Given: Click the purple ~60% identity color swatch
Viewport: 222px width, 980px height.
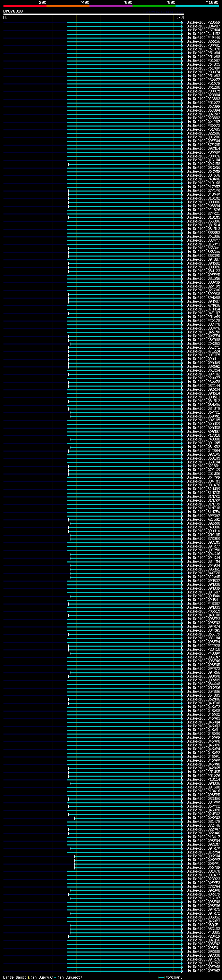Looking at the screenshot, I should point(111,6).
